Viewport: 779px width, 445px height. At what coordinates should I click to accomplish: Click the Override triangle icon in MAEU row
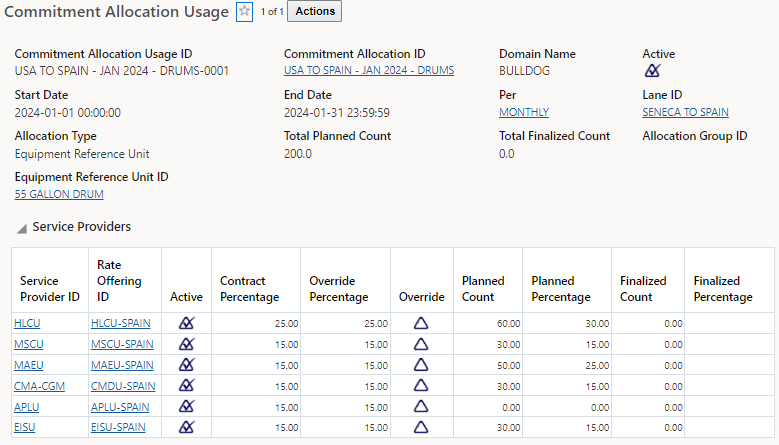click(421, 365)
